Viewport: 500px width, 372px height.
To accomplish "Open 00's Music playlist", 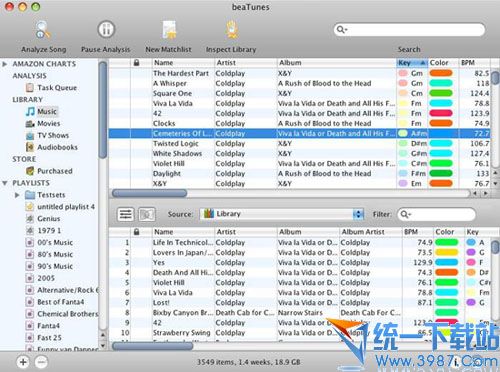I will tap(49, 243).
